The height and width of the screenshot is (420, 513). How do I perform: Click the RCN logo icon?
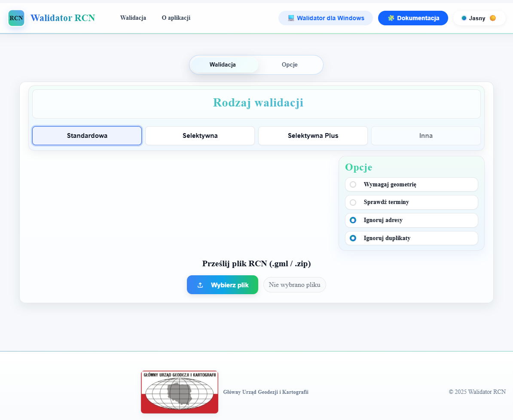[x=16, y=18]
